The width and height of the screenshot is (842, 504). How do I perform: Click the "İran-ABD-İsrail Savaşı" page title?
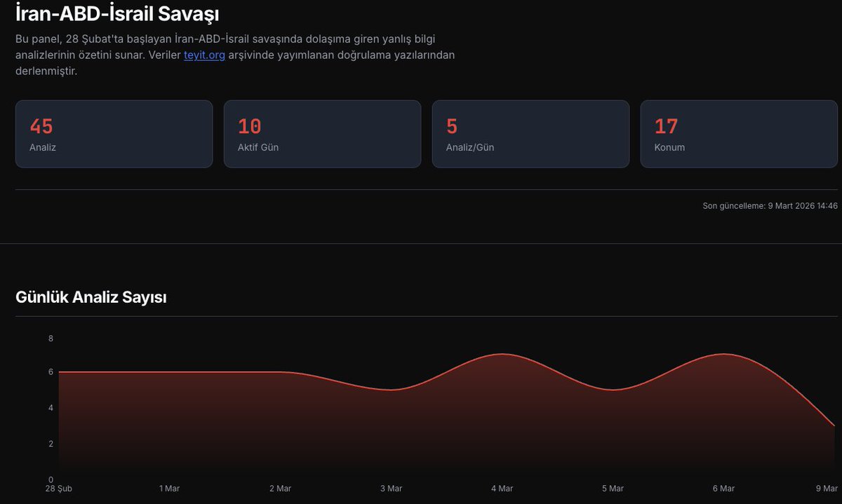[x=119, y=13]
